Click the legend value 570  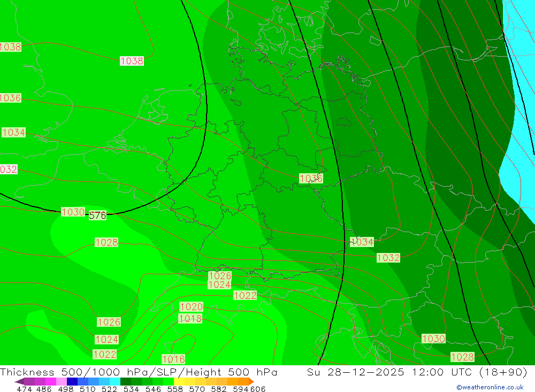tap(196, 389)
